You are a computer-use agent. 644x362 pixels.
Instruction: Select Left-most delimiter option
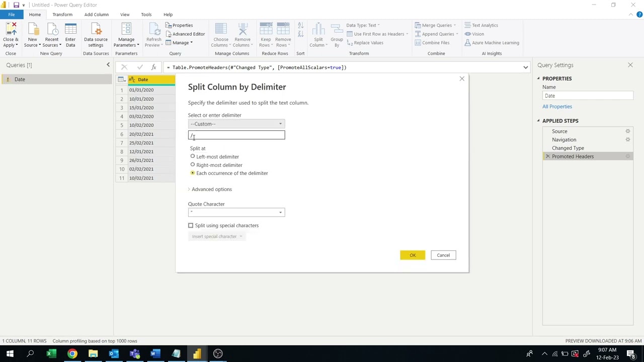pyautogui.click(x=193, y=157)
